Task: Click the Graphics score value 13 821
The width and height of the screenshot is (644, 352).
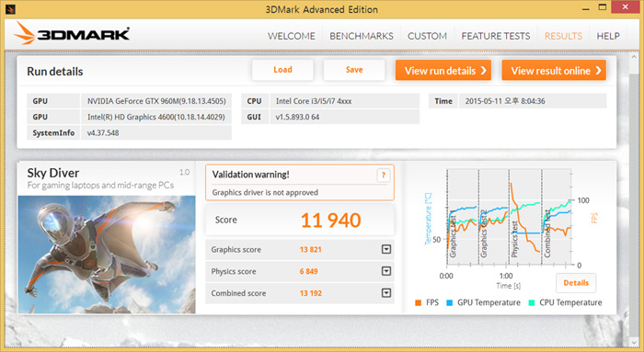Action: click(311, 249)
